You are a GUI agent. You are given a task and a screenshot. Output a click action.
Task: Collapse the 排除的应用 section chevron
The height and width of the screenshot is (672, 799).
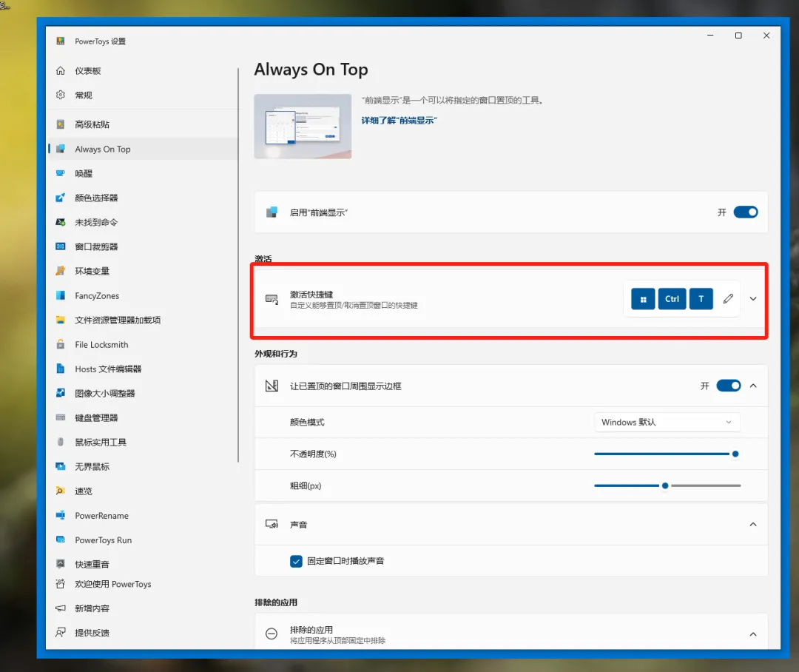[x=753, y=634]
